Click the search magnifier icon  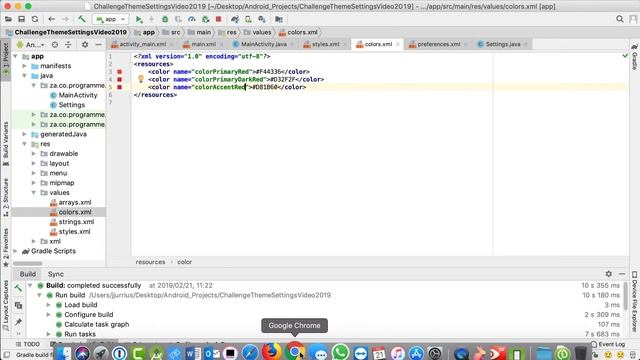point(620,19)
